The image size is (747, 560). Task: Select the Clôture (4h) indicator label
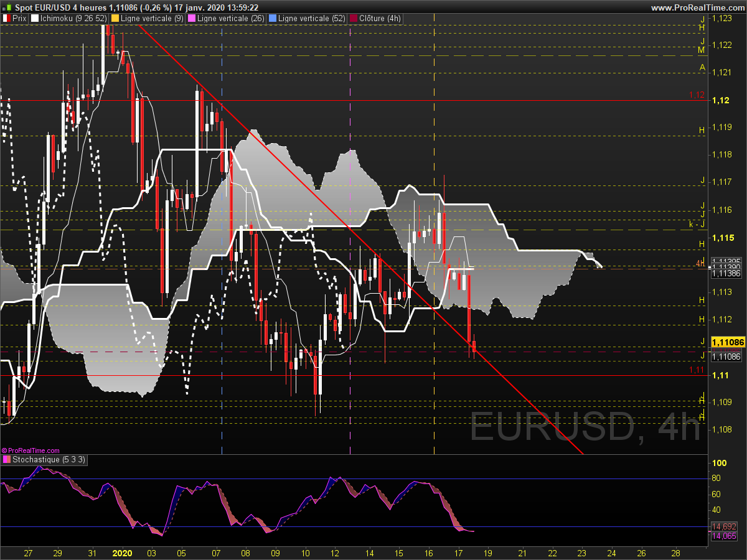[380, 19]
